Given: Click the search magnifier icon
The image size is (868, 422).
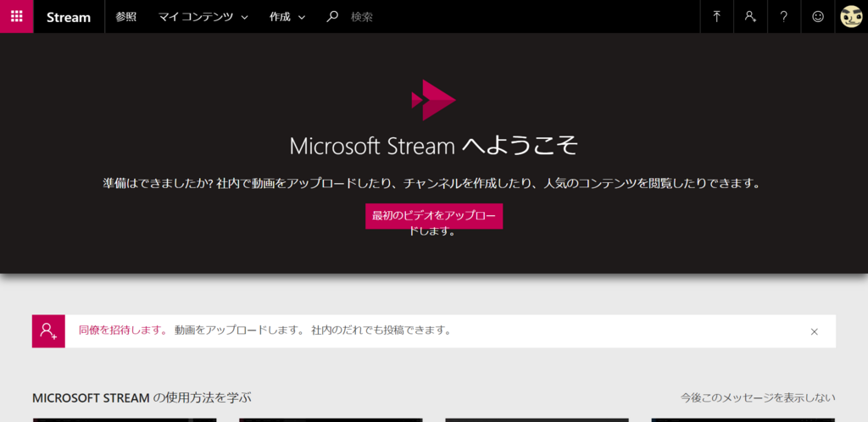Looking at the screenshot, I should click(331, 17).
